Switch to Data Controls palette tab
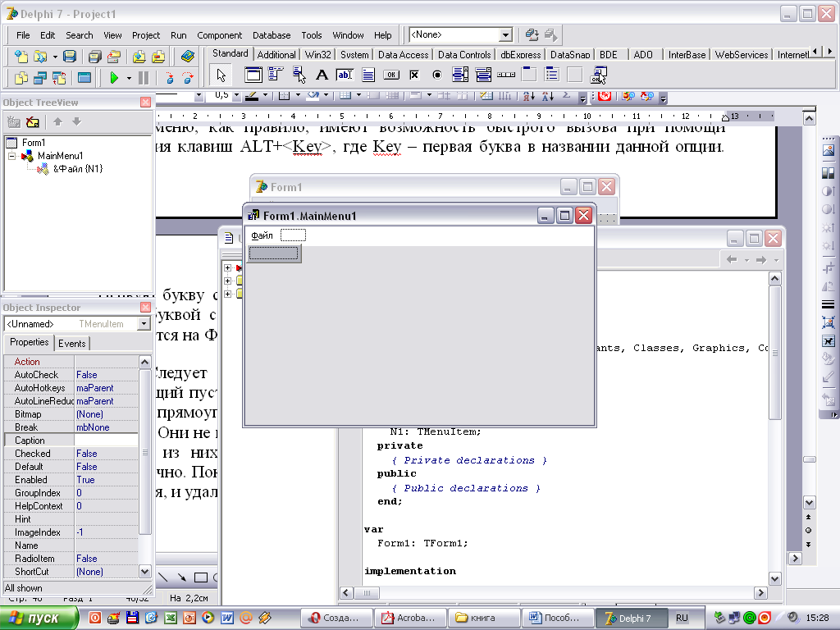 464,55
